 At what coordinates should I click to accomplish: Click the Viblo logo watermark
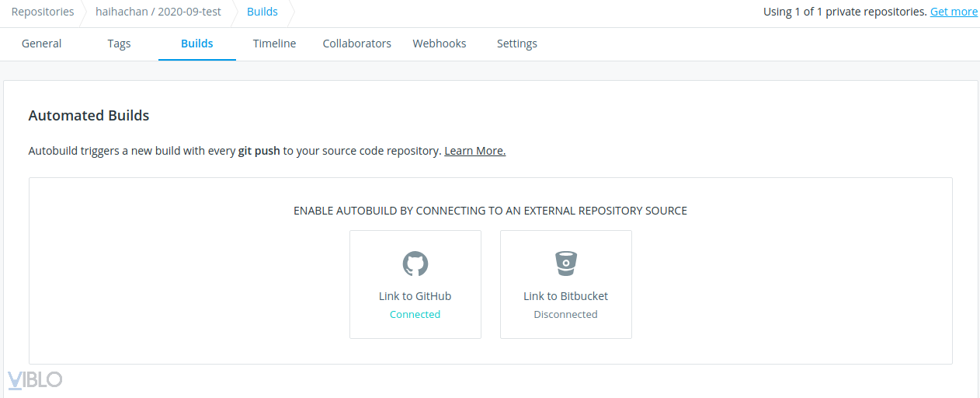(35, 379)
